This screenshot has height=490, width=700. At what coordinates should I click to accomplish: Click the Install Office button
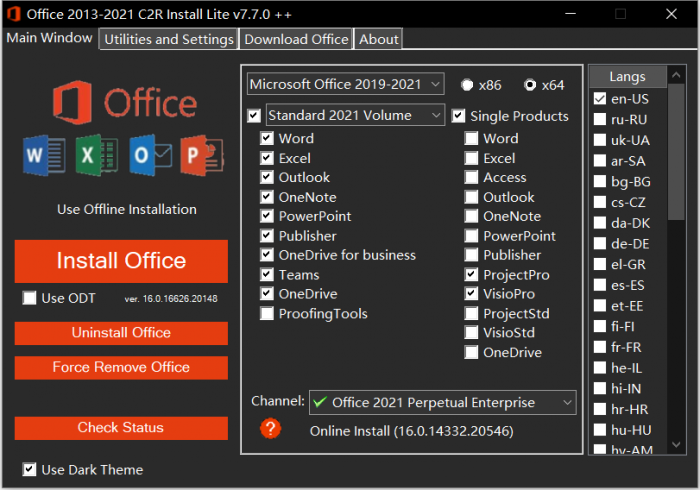[121, 261]
